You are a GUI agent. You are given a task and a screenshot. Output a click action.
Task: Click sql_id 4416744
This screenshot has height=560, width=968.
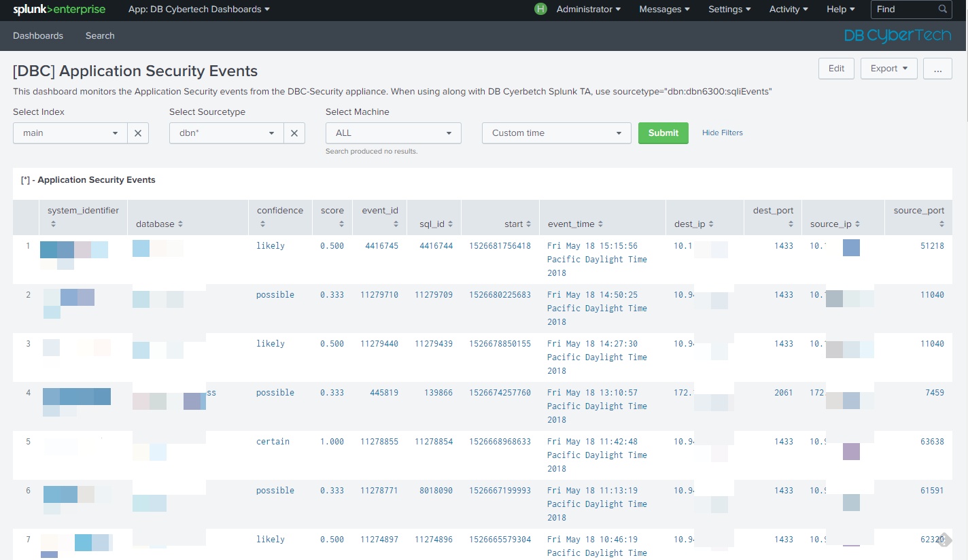tap(436, 246)
